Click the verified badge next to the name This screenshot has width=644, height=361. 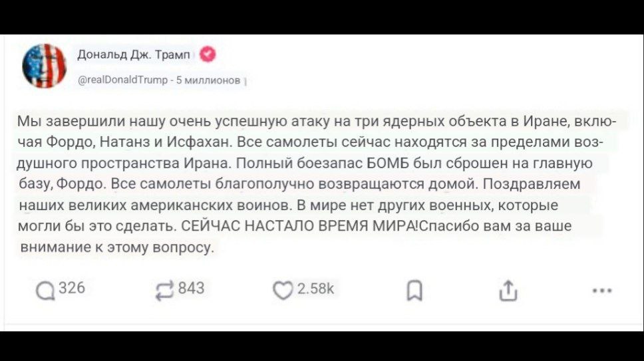(x=207, y=55)
